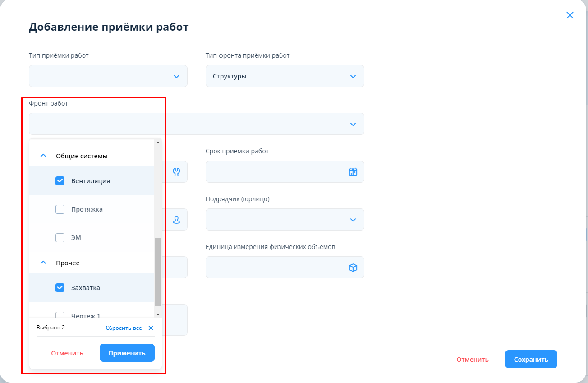Click the wrench icon in the partially hidden field
The height and width of the screenshot is (383, 588).
point(176,172)
